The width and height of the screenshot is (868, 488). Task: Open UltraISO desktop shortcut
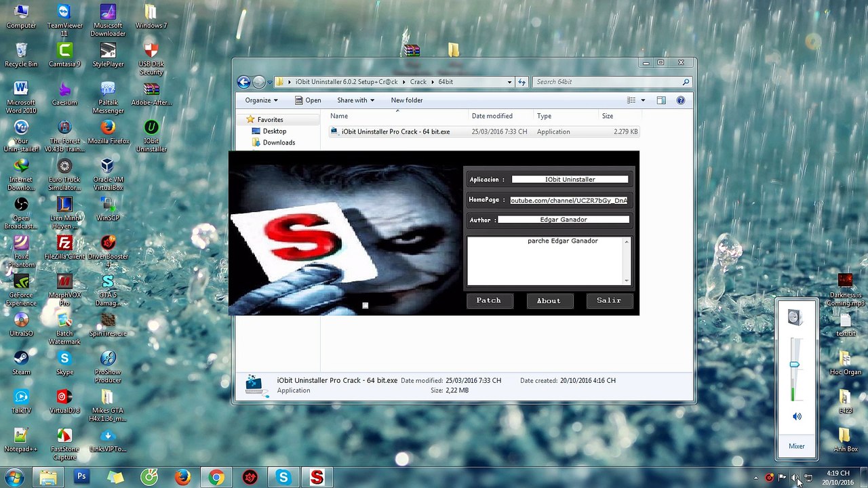[x=21, y=325]
